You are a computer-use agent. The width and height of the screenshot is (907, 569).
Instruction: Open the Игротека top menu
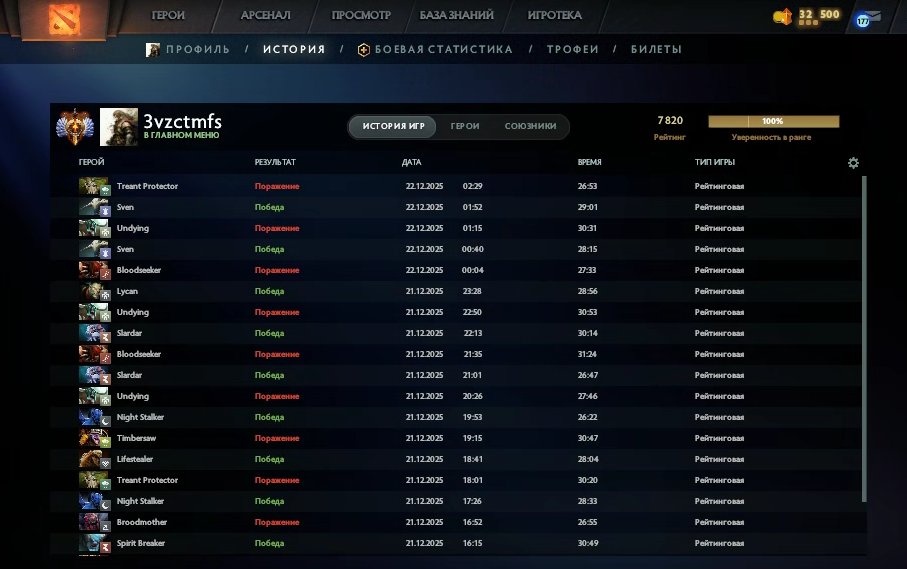pos(554,16)
